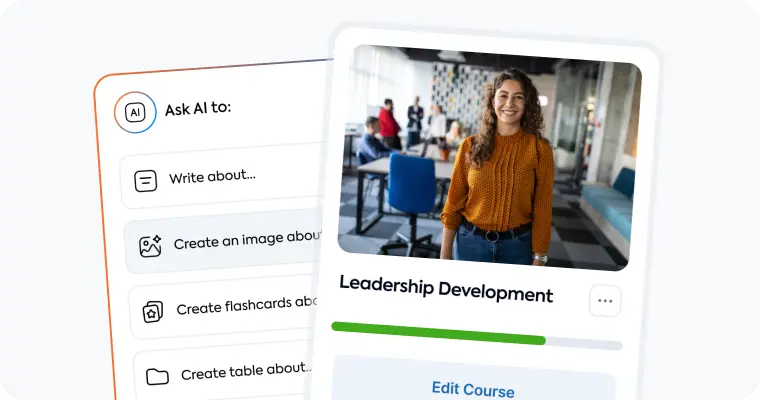Click the patterned wall art in photo background
This screenshot has width=760, height=400.
(x=458, y=95)
